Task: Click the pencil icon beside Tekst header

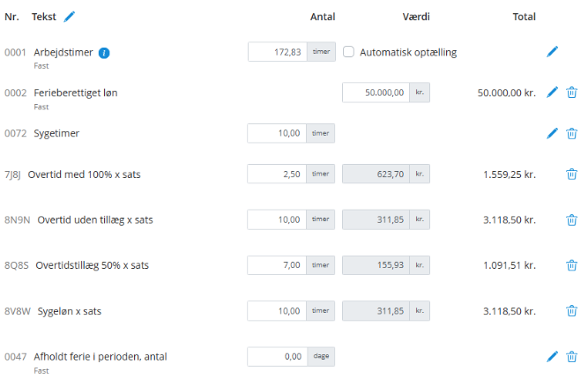Action: (70, 17)
